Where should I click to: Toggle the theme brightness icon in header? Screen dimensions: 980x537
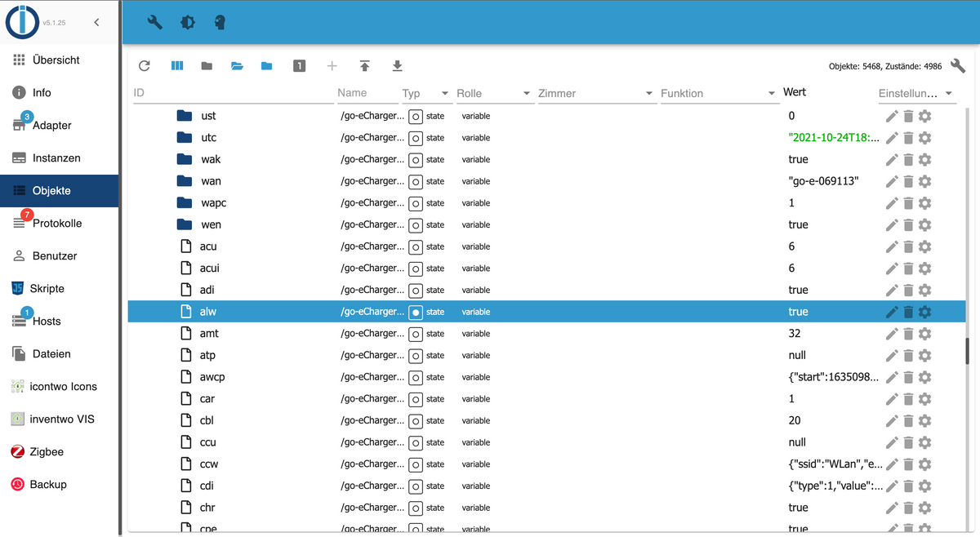188,22
